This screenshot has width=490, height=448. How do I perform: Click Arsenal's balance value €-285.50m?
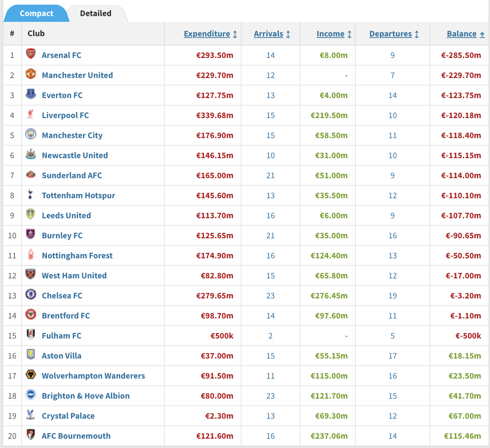[x=461, y=55]
